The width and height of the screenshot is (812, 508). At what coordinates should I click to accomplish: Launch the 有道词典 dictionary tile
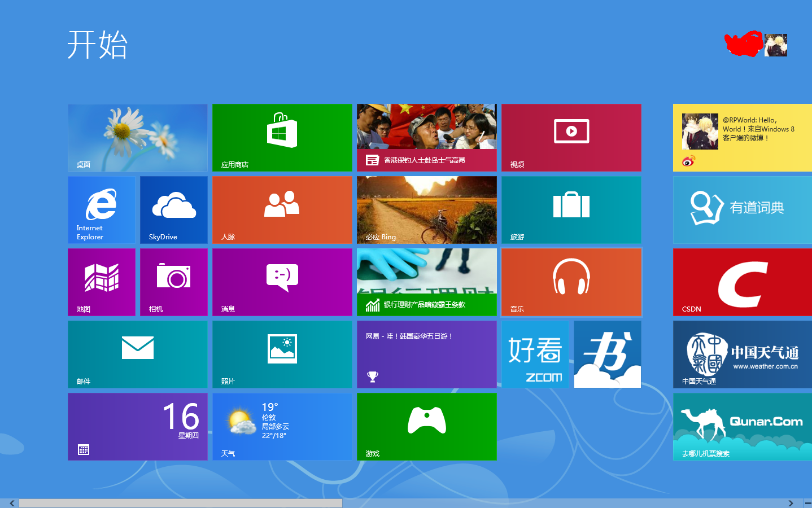pyautogui.click(x=743, y=210)
